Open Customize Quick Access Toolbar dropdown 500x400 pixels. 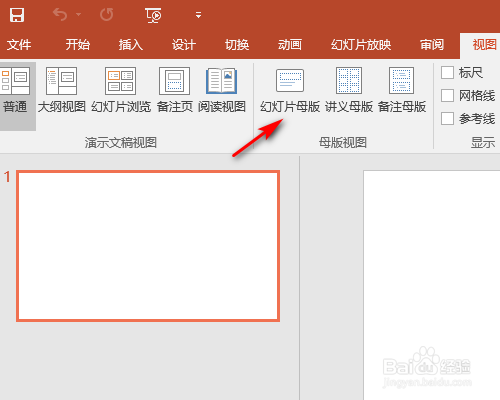pyautogui.click(x=198, y=15)
